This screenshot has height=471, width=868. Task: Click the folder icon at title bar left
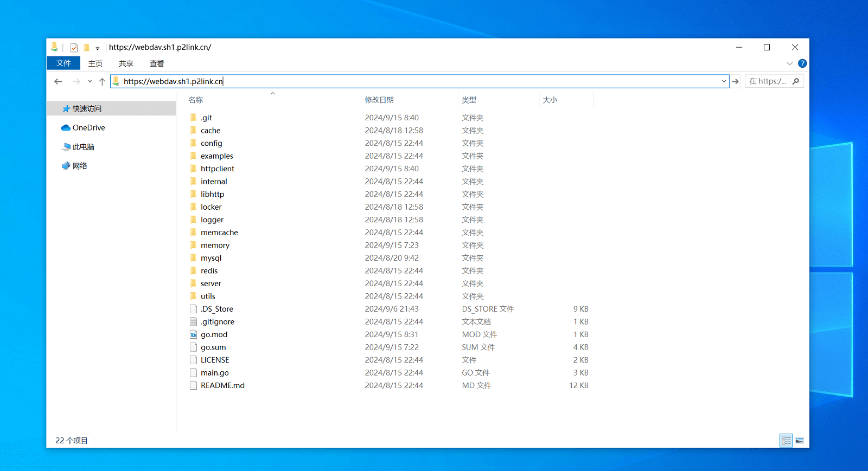54,47
